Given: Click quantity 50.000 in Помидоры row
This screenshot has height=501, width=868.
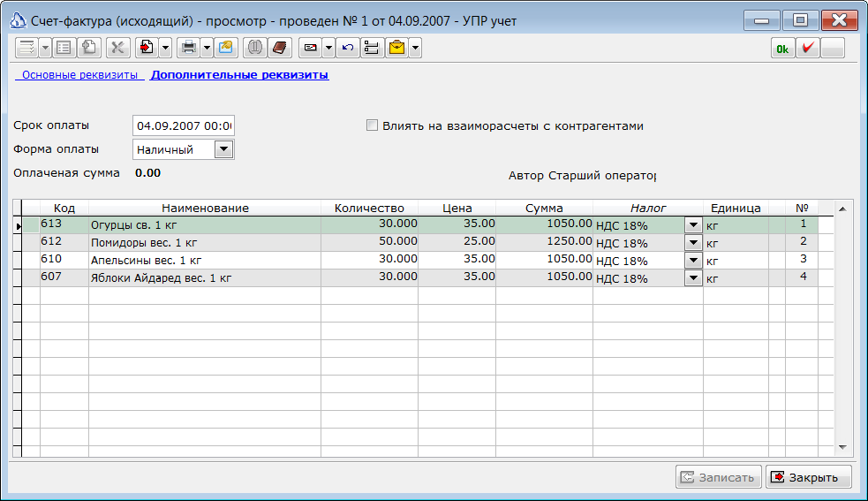Looking at the screenshot, I should click(369, 242).
